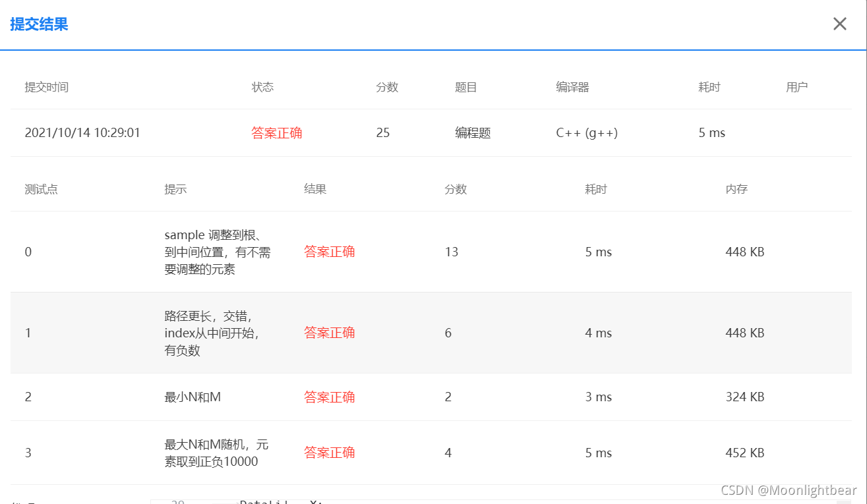Click 答案正确 result for test point 1
The height and width of the screenshot is (504, 867).
[x=330, y=333]
